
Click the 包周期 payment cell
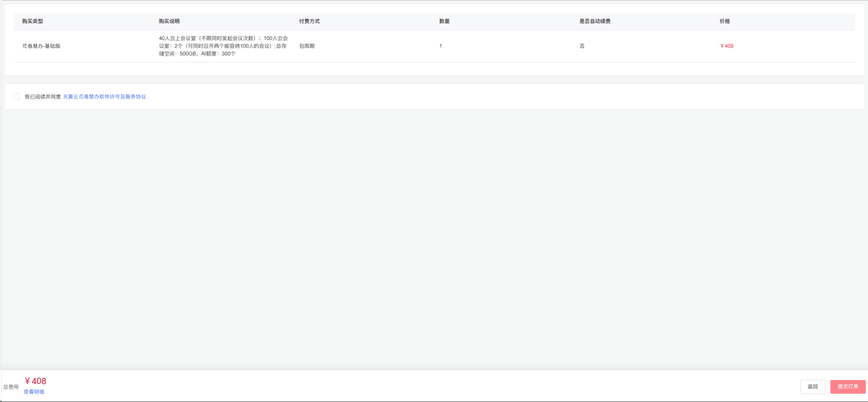[307, 46]
